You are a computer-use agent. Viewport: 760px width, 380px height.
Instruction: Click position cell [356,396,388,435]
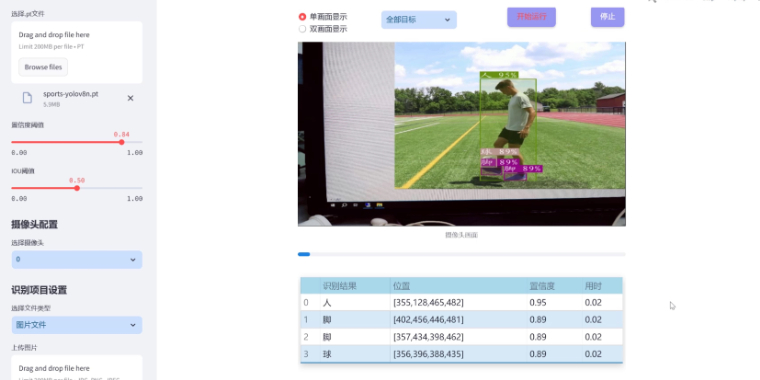459,354
